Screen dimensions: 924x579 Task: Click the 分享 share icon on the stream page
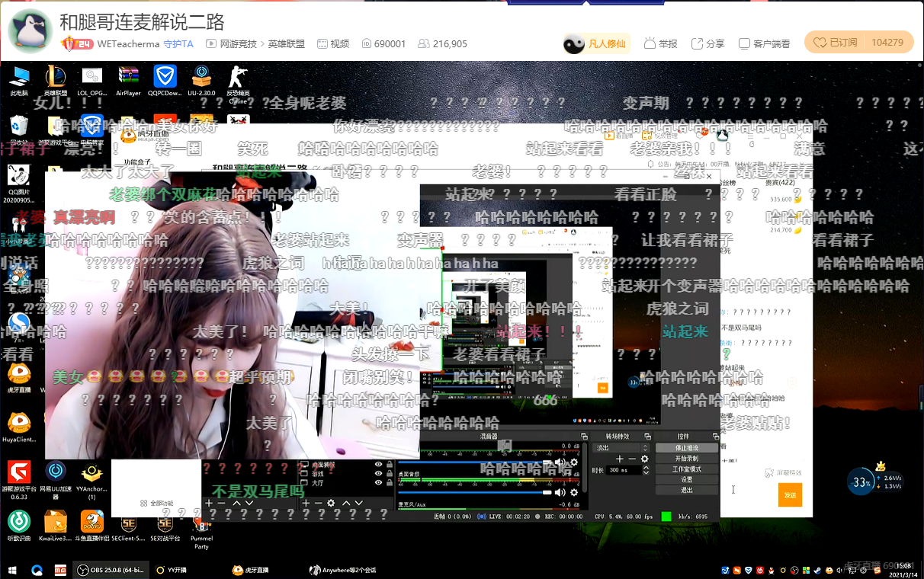click(x=707, y=43)
